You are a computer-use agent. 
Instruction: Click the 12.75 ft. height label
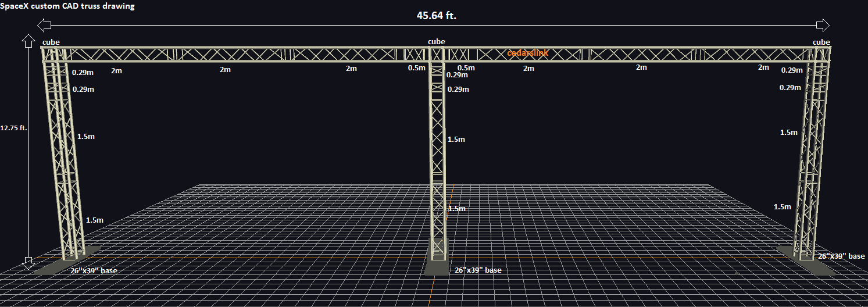[14, 128]
